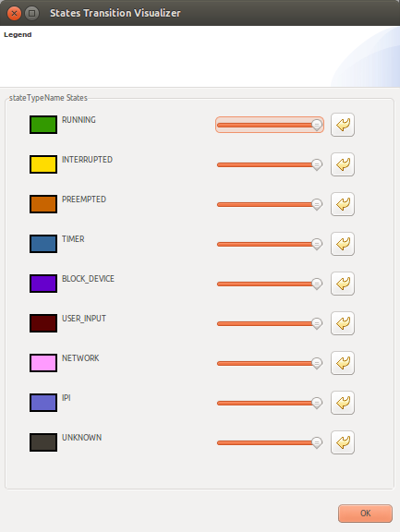Reset the NETWORK state style
Image resolution: width=400 pixels, height=532 pixels.
[x=343, y=363]
